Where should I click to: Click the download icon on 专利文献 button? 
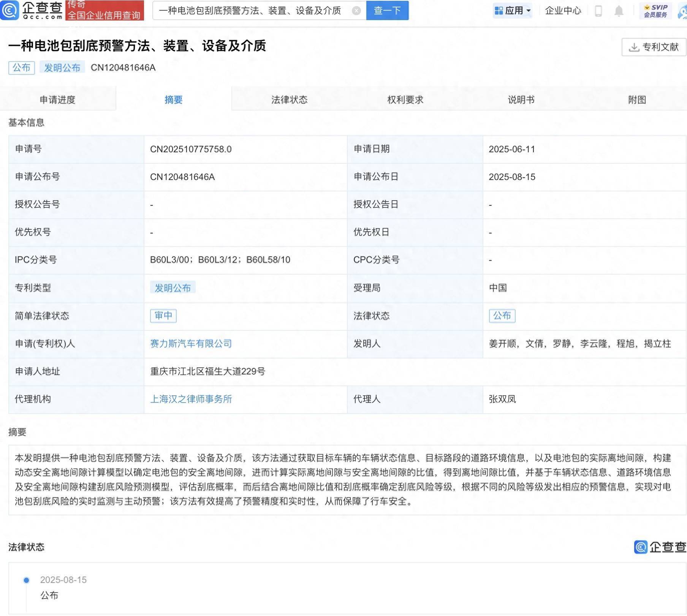click(634, 47)
